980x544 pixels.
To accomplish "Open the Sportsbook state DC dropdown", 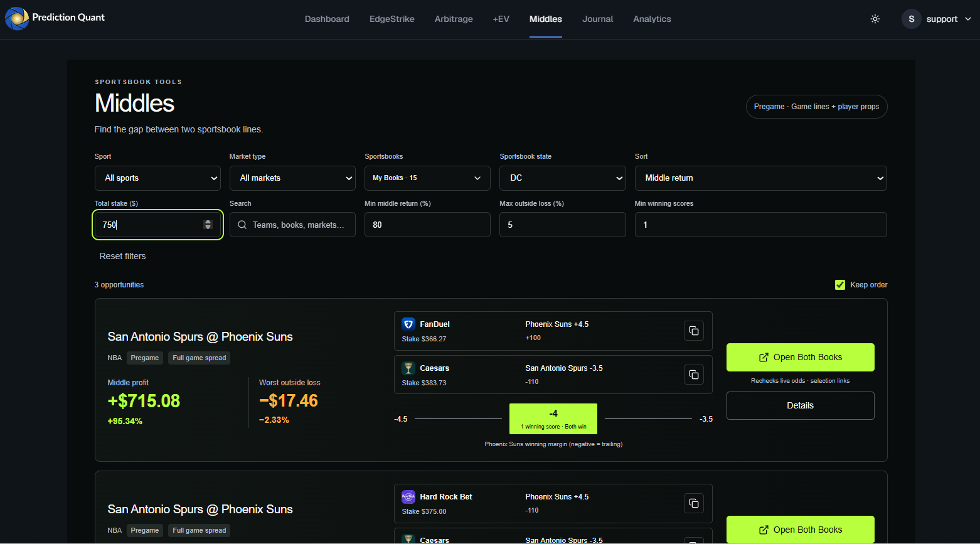I will (563, 178).
